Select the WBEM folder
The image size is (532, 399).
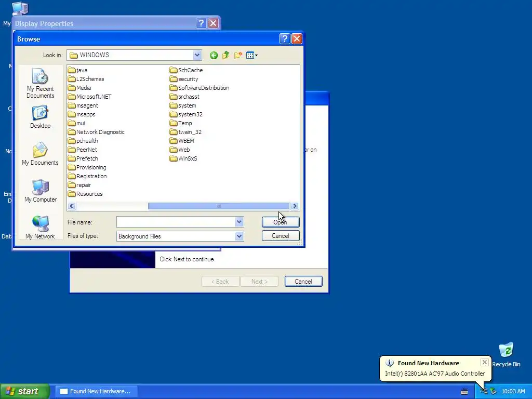click(182, 141)
